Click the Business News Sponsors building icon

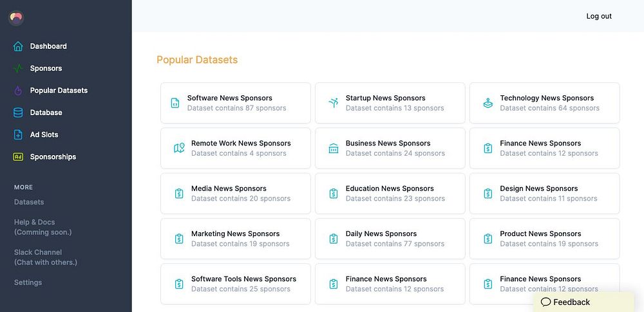pyautogui.click(x=333, y=148)
